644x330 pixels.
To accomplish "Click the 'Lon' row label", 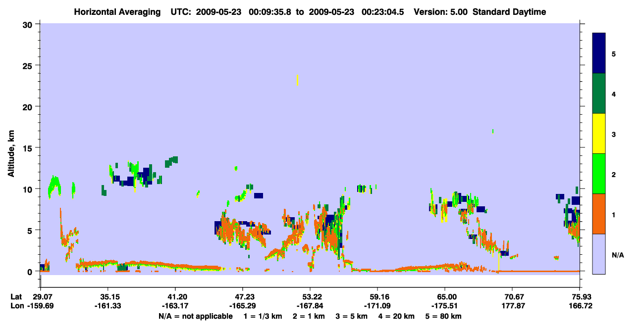I will (17, 306).
